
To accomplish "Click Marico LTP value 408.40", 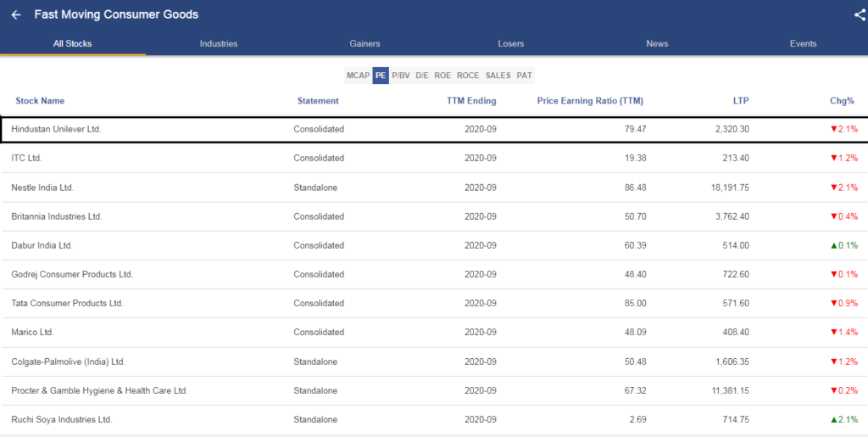I will click(x=737, y=333).
